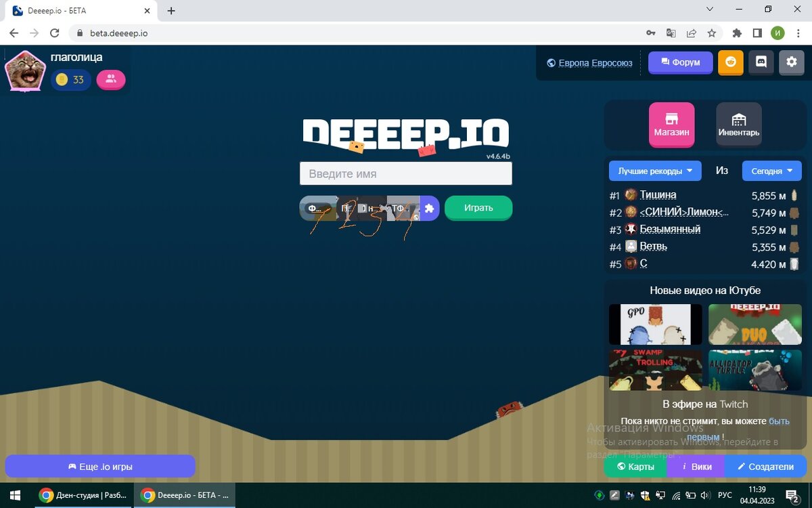Bookmark this page with the star
The width and height of the screenshot is (812, 508).
(x=711, y=33)
